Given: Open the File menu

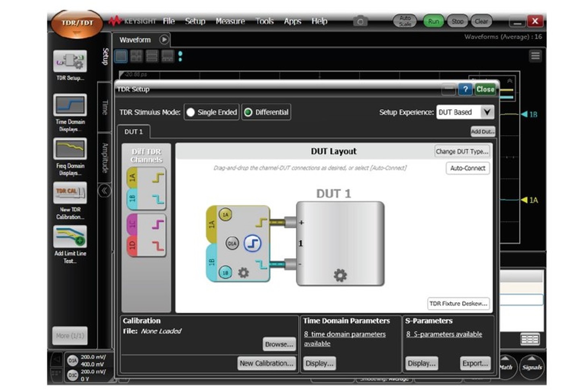Looking at the screenshot, I should (169, 21).
